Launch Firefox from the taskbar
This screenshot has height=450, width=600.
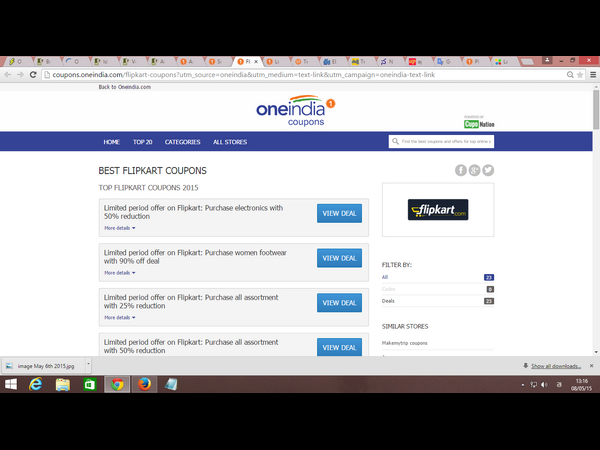coord(143,385)
